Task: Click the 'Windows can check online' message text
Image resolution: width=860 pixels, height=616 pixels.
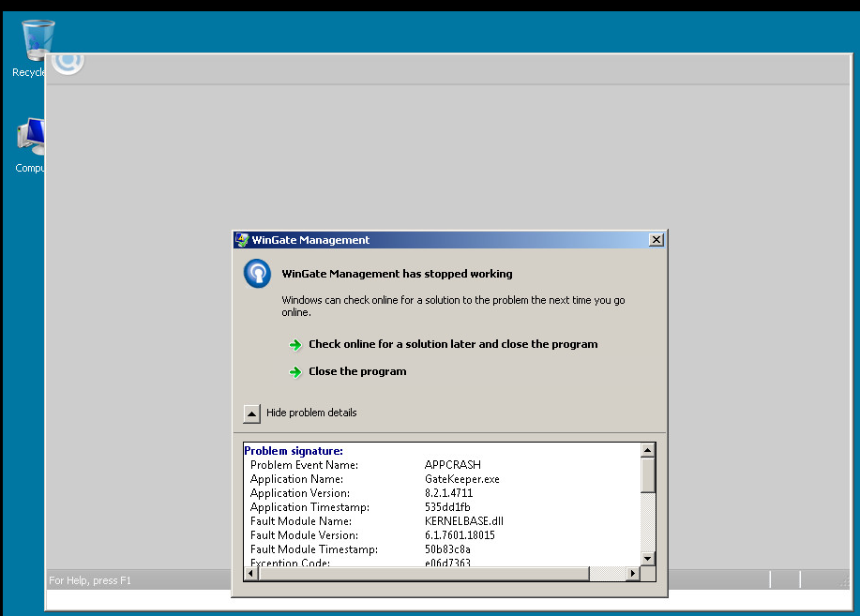Action: pyautogui.click(x=453, y=306)
